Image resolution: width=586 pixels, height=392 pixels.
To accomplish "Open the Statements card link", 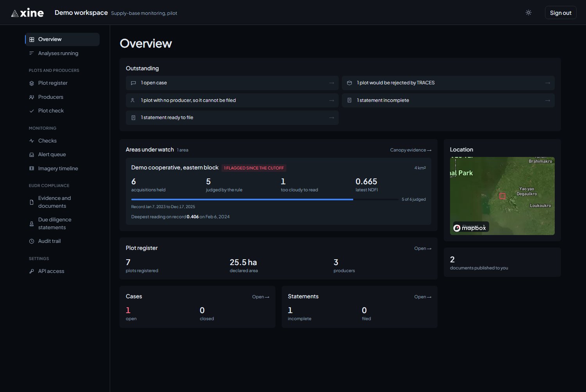I will pyautogui.click(x=423, y=297).
